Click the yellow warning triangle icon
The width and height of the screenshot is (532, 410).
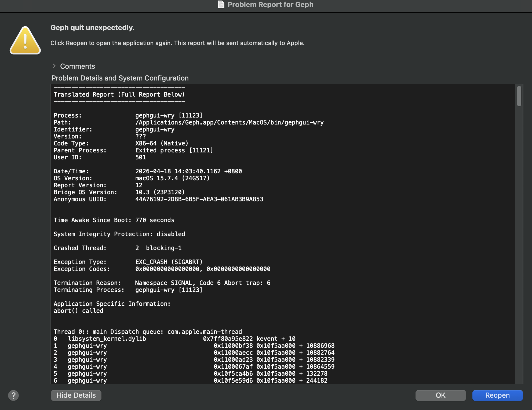click(25, 41)
